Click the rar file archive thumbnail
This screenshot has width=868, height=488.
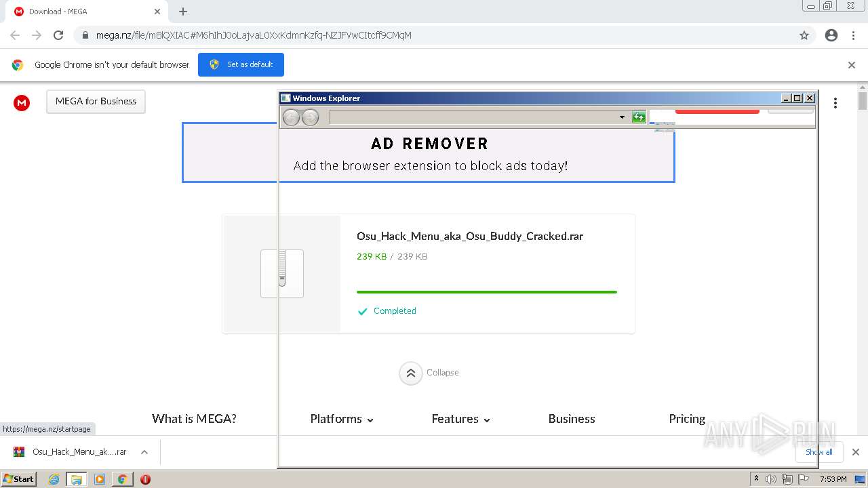282,274
